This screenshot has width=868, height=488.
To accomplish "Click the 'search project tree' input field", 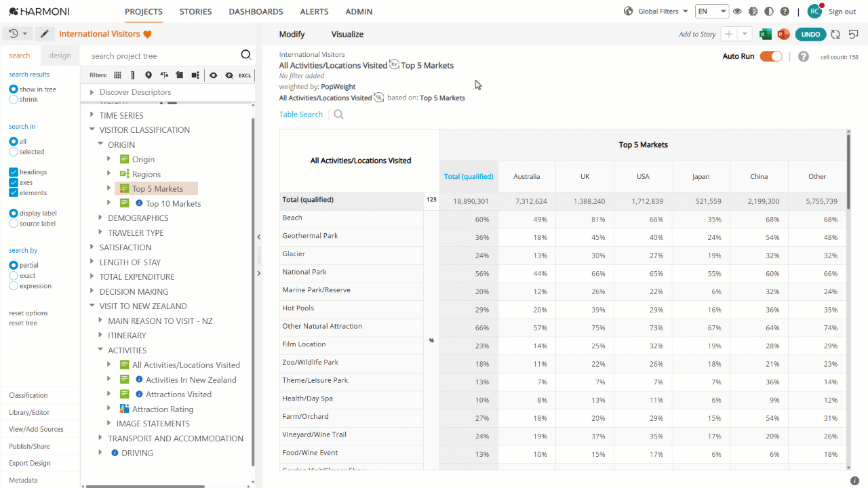I will pos(163,56).
